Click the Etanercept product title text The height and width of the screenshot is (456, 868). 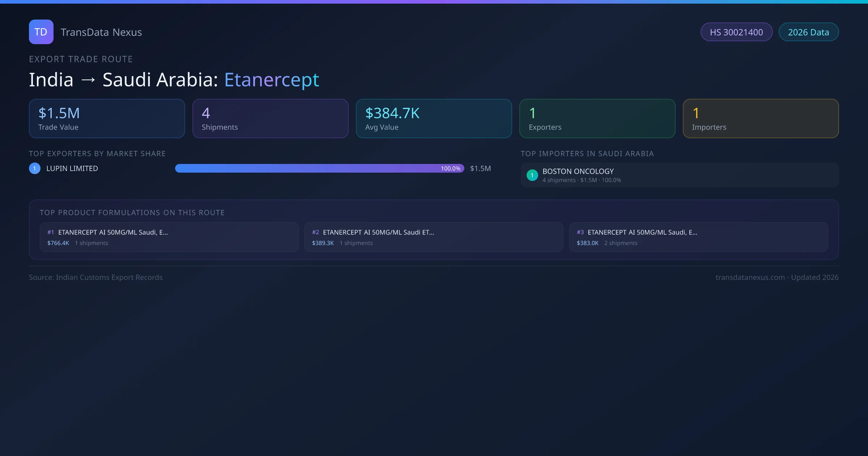tap(271, 80)
